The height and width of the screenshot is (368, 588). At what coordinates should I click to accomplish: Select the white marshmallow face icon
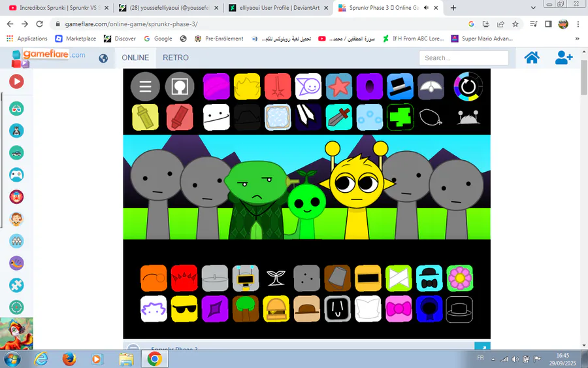[x=216, y=118]
